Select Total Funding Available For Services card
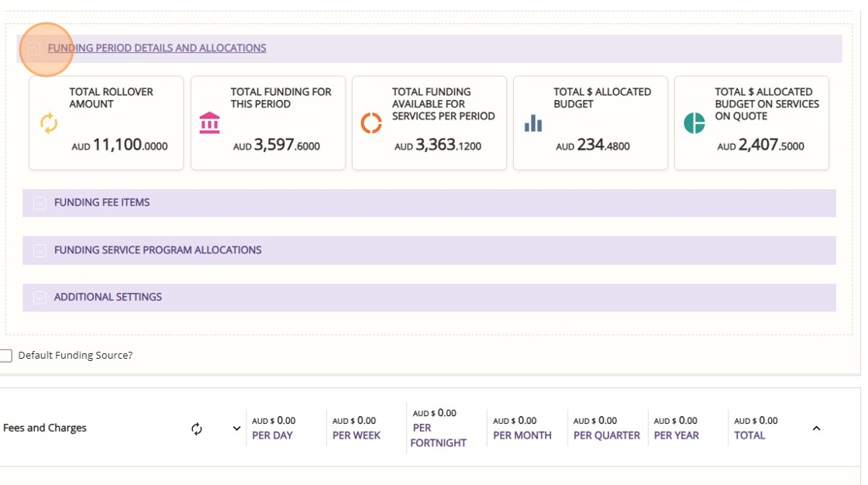Viewport: 868px width, 485px height. pyautogui.click(x=429, y=123)
